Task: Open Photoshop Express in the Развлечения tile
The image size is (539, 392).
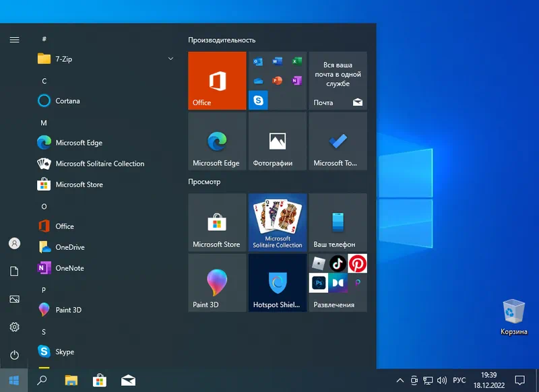Action: pyautogui.click(x=319, y=283)
